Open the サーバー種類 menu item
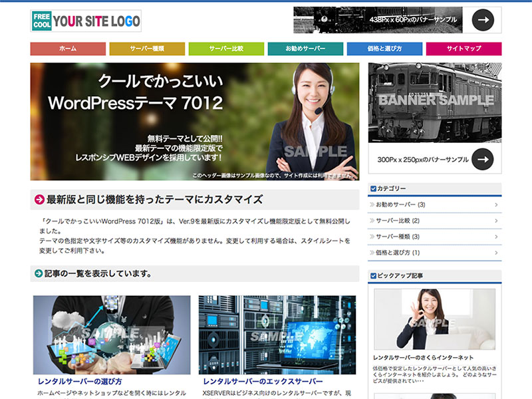This screenshot has width=532, height=399. click(x=147, y=49)
